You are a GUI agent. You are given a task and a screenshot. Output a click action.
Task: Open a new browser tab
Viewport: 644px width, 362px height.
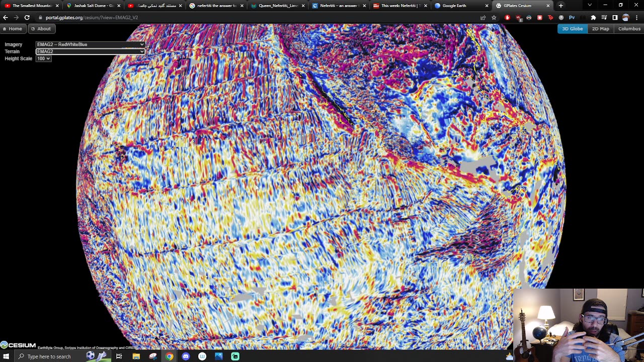coord(560,6)
